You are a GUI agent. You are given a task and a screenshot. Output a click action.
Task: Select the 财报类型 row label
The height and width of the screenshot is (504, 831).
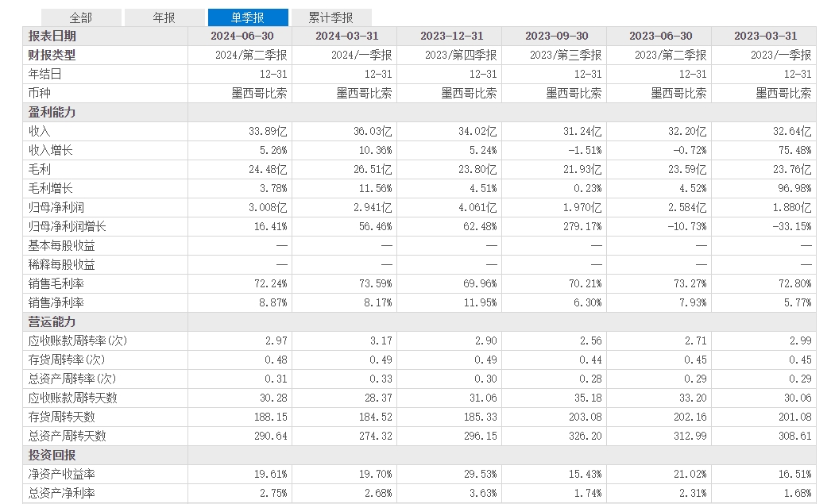(x=52, y=55)
